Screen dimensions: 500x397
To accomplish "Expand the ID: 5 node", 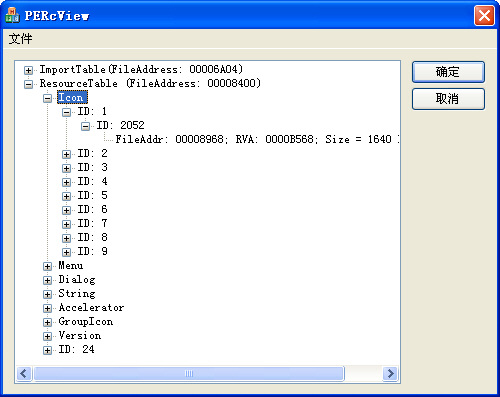I will (x=67, y=196).
